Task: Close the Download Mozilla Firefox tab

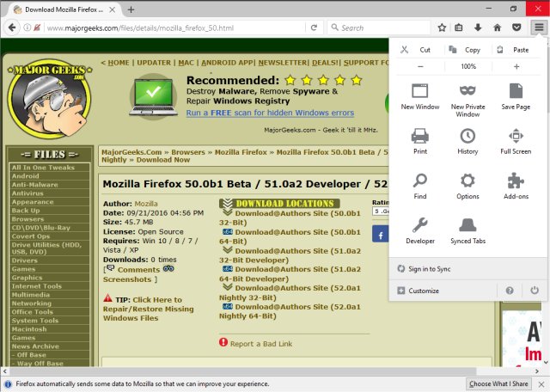Action: 112,9
